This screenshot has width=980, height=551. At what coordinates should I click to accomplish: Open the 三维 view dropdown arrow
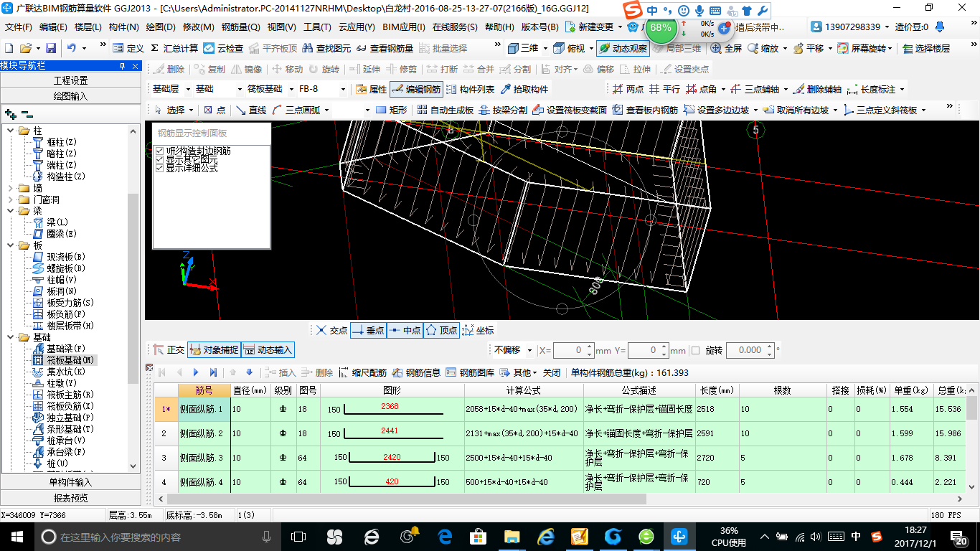(545, 49)
